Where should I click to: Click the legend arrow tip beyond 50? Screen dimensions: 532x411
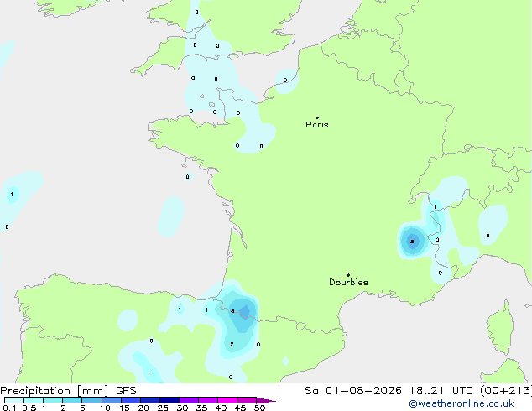(267, 400)
